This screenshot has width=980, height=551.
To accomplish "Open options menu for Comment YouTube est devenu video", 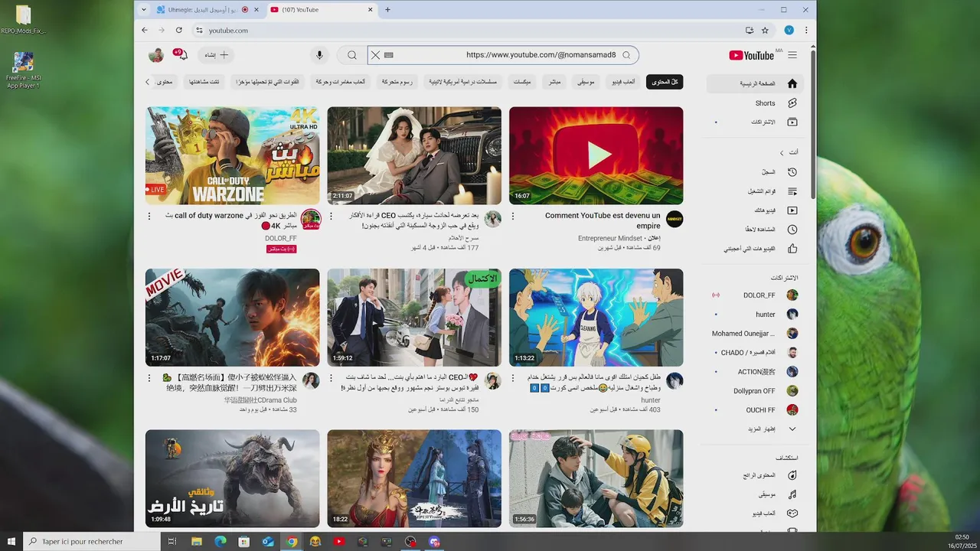I will click(x=513, y=216).
